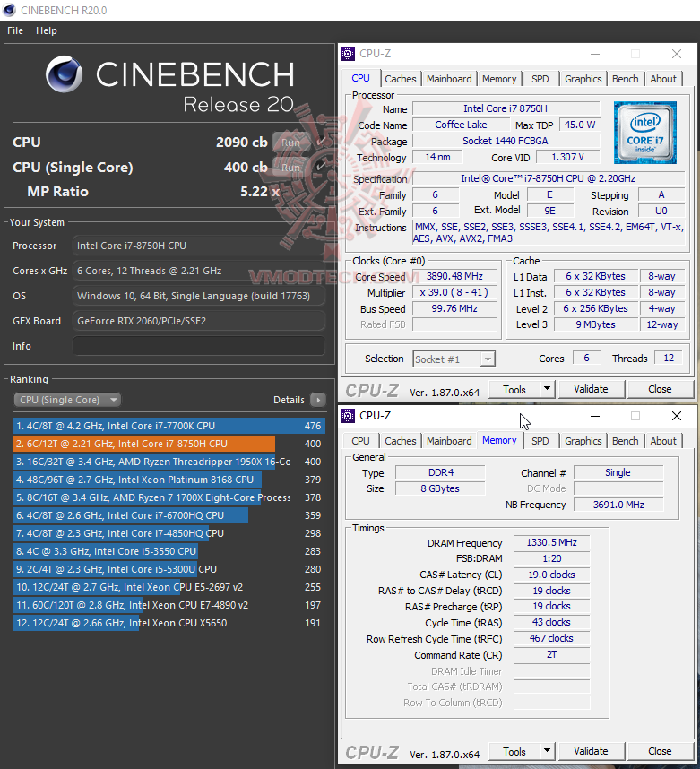The height and width of the screenshot is (769, 700).
Task: Switch to Bench tab in lower CPU-Z
Action: [625, 441]
